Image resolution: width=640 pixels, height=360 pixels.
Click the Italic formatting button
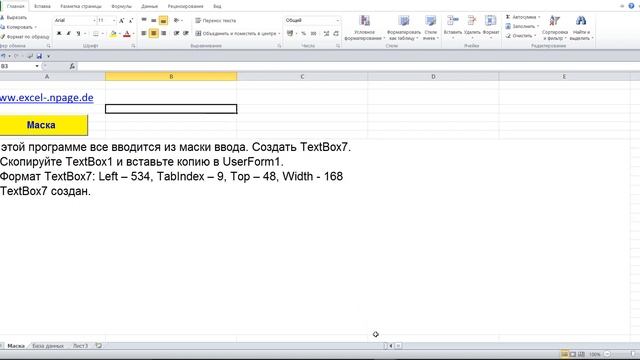click(68, 33)
